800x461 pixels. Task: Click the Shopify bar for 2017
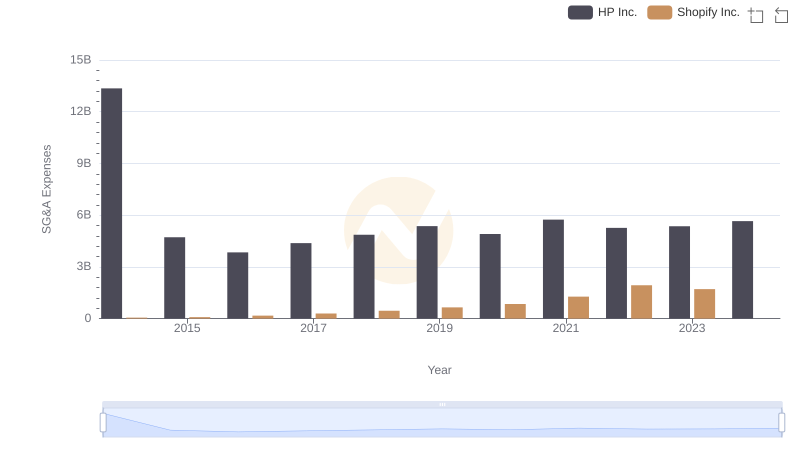pos(326,316)
